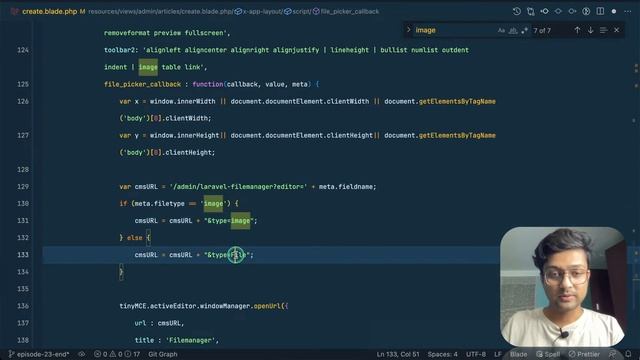Click the eye icon in status bar
Viewport: 640px width, 360px height.
click(82, 354)
